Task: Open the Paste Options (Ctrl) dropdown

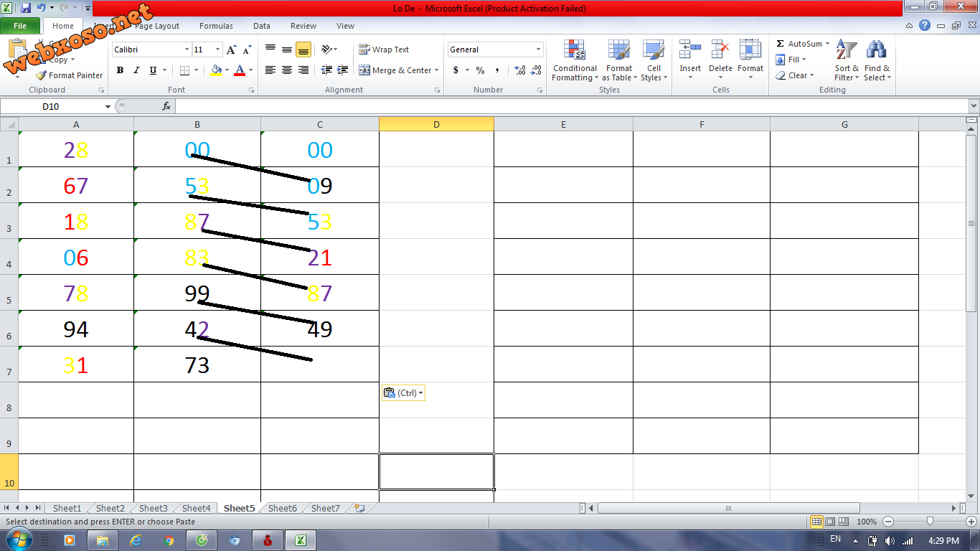Action: pyautogui.click(x=403, y=392)
